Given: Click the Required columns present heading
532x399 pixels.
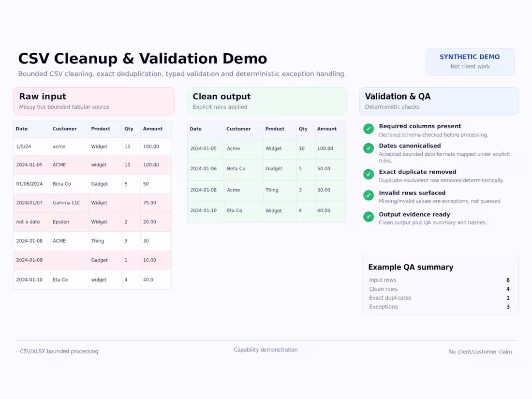Looking at the screenshot, I should click(x=420, y=126).
